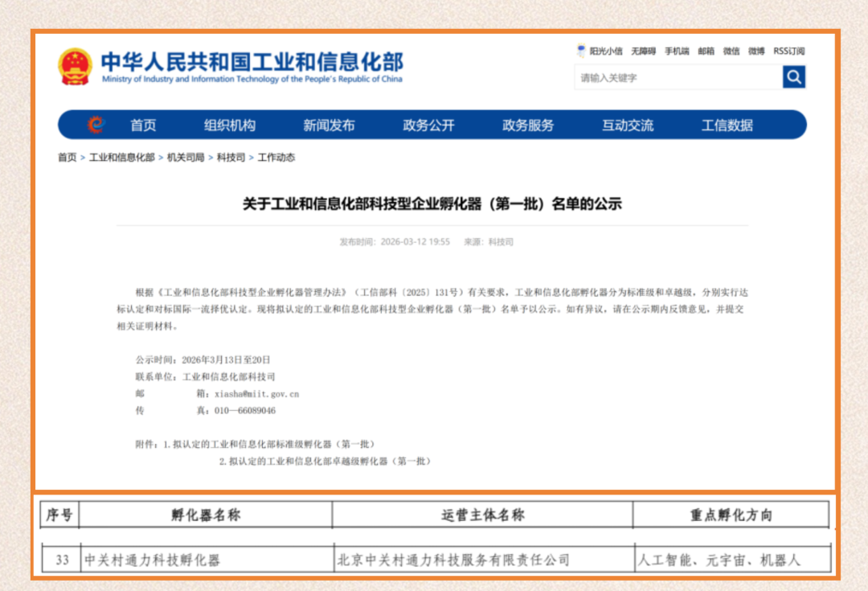Open 互动交流 from the navigation bar
This screenshot has height=591, width=868.
coord(628,125)
